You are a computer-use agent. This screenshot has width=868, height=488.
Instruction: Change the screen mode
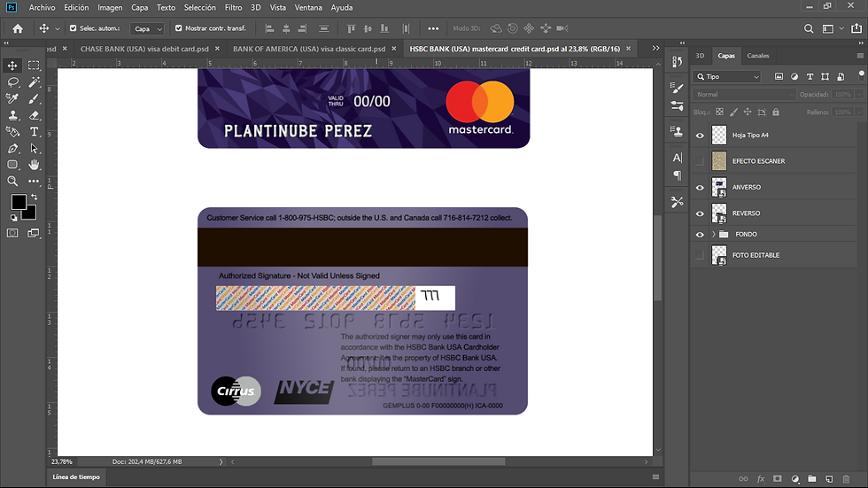pos(34,233)
